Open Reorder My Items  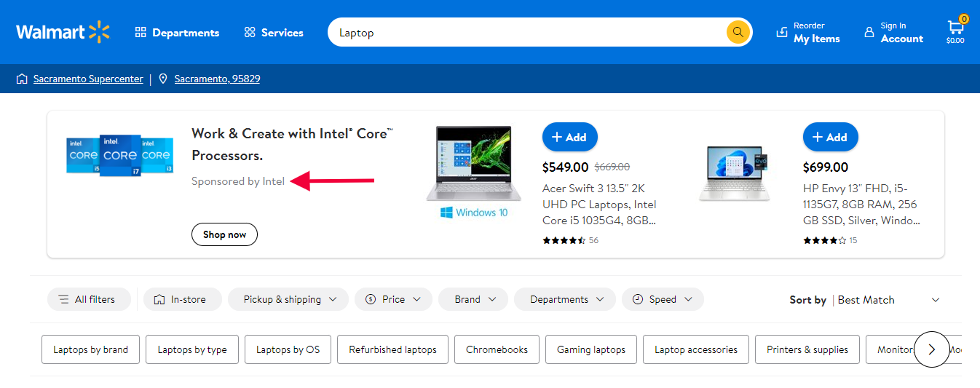[808, 33]
